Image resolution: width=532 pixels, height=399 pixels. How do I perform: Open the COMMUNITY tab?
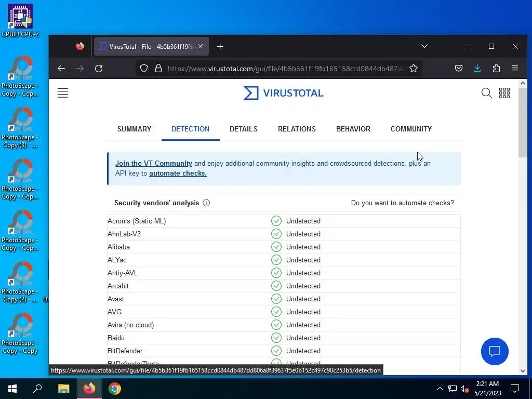[411, 129]
